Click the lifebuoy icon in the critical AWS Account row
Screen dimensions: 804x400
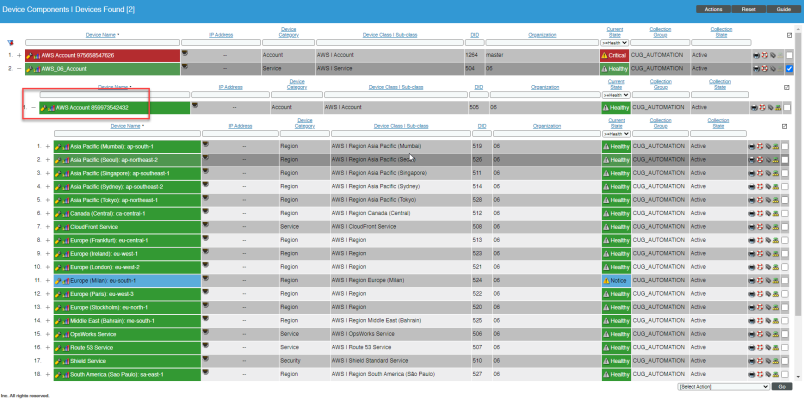(764, 55)
